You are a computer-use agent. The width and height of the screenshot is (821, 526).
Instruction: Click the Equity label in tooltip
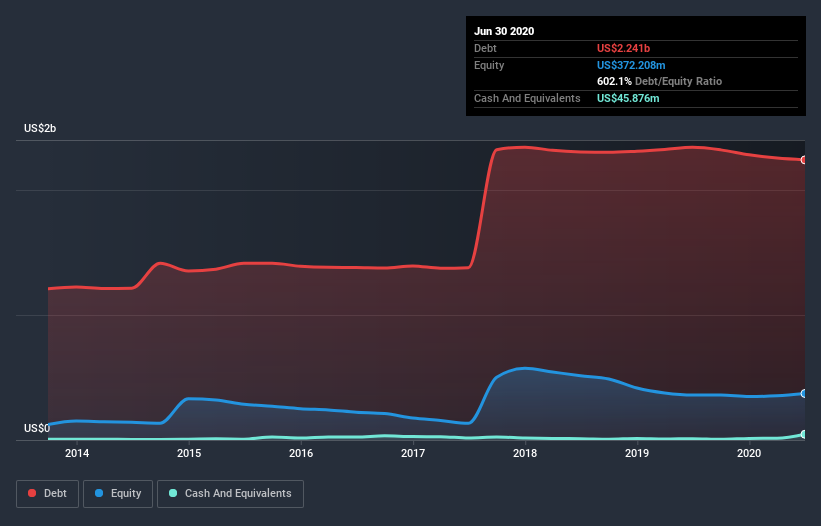[x=489, y=65]
